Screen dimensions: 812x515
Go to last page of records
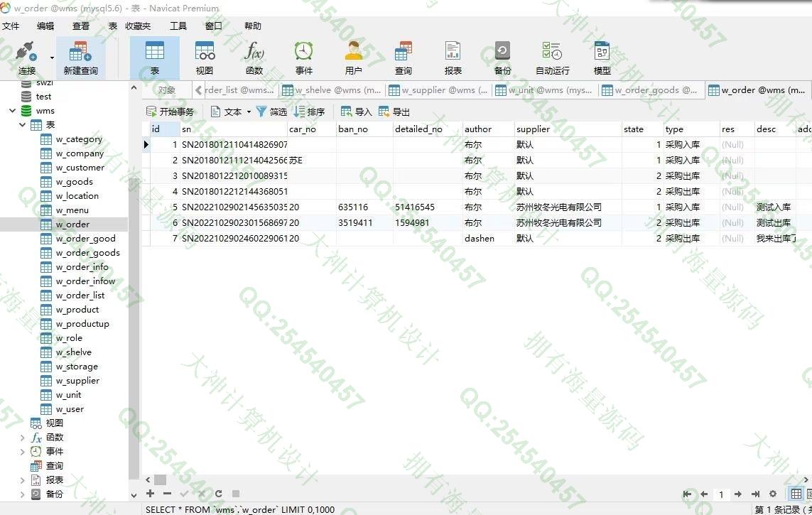[756, 494]
